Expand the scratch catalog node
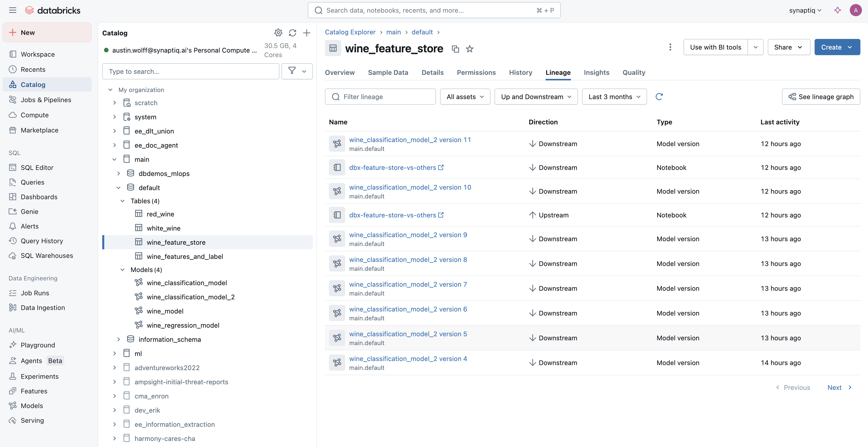This screenshot has height=447, width=868. point(115,103)
